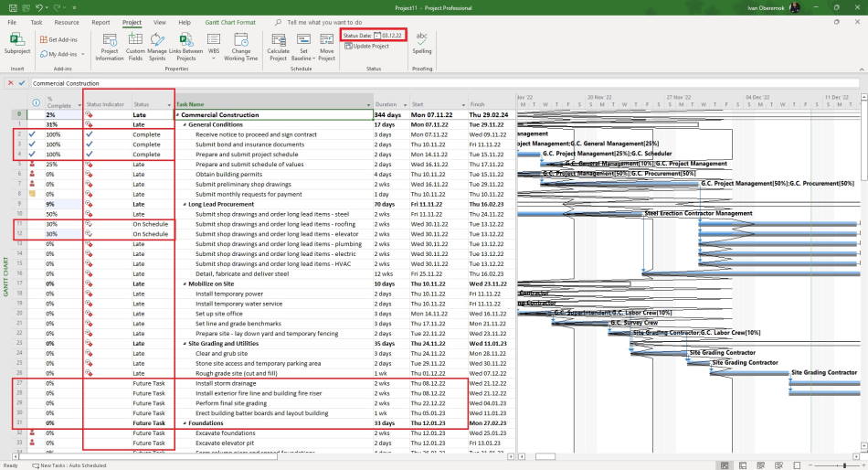The width and height of the screenshot is (868, 470).
Task: Collapse the General Conditions summary task
Action: 185,124
